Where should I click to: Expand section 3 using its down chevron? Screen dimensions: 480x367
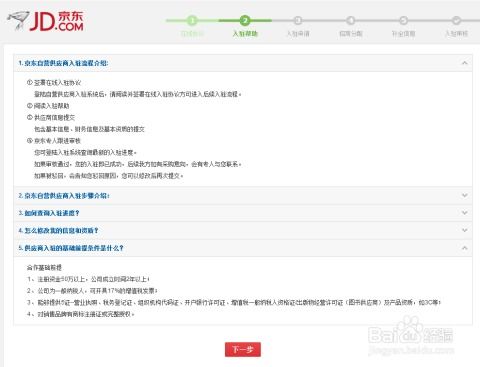(x=464, y=213)
